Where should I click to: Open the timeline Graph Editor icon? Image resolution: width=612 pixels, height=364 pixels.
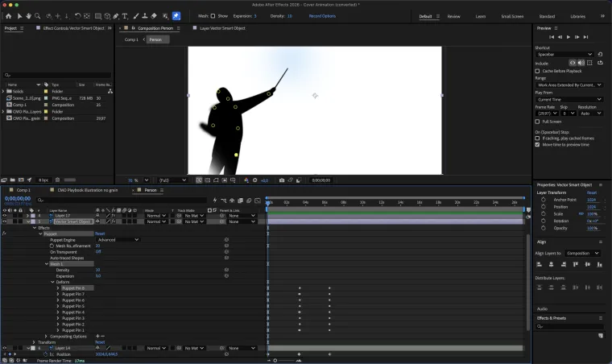(x=258, y=201)
